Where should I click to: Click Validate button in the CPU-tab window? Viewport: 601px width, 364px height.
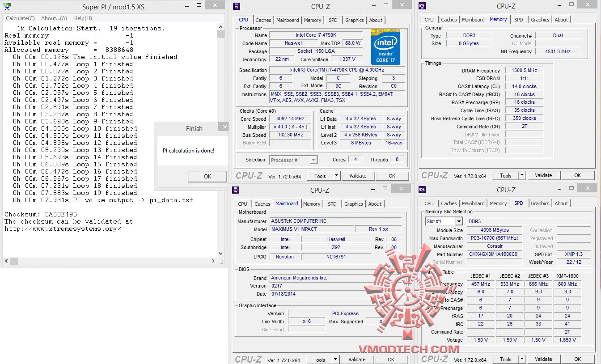(x=358, y=176)
